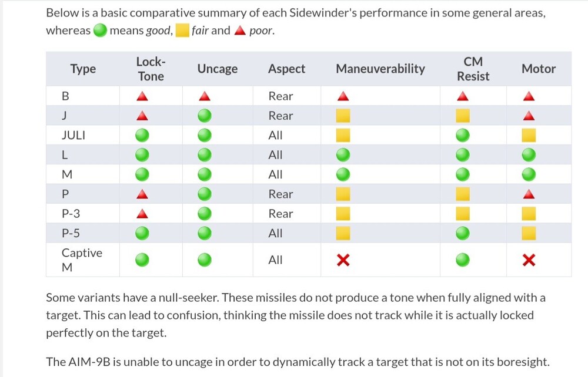Click the 'Rear' aspect cell in row B
Screen dimensions: 588x377
pos(280,96)
